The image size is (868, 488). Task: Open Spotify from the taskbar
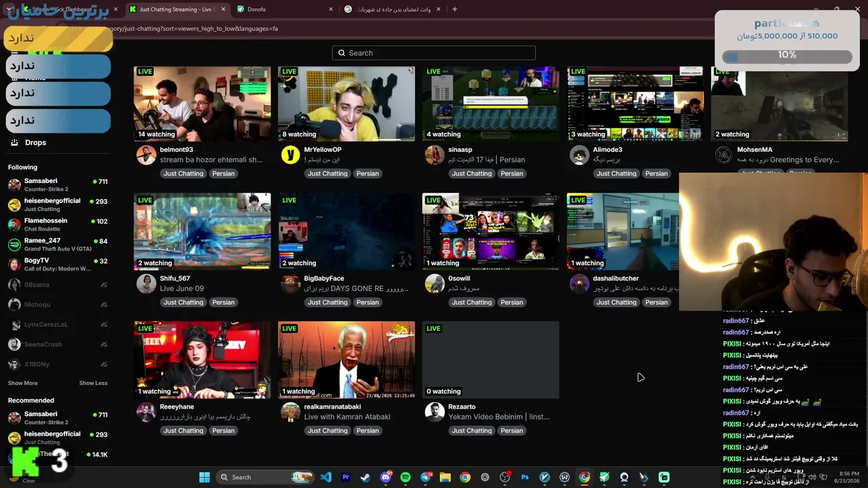[x=406, y=477]
